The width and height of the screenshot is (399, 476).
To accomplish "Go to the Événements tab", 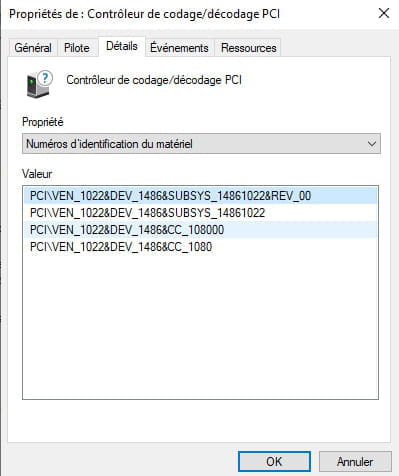I will (x=179, y=48).
